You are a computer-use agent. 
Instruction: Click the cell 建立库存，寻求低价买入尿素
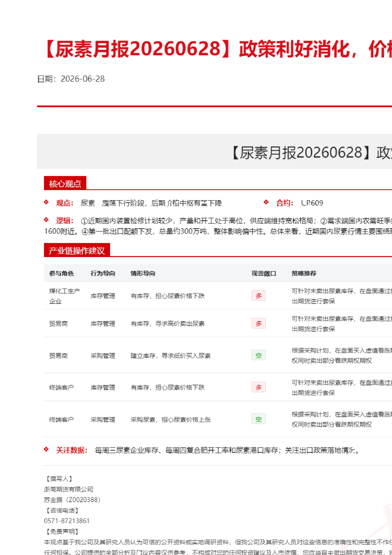pyautogui.click(x=171, y=356)
